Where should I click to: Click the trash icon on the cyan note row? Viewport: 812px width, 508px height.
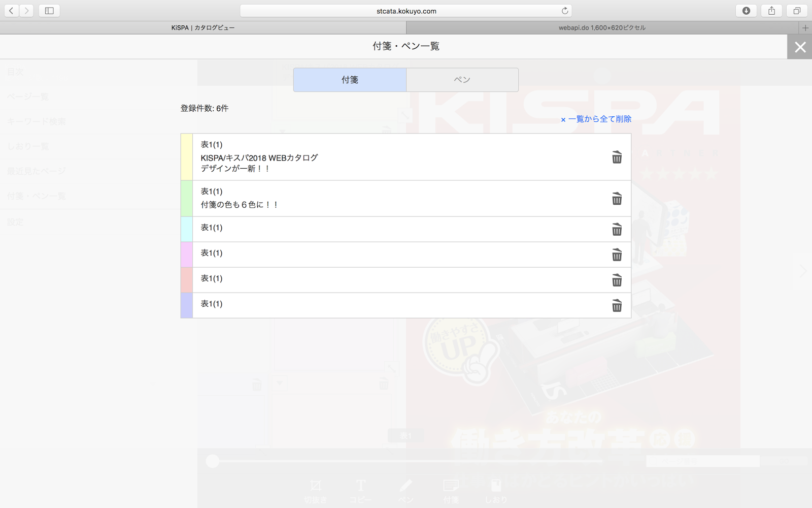pyautogui.click(x=617, y=230)
